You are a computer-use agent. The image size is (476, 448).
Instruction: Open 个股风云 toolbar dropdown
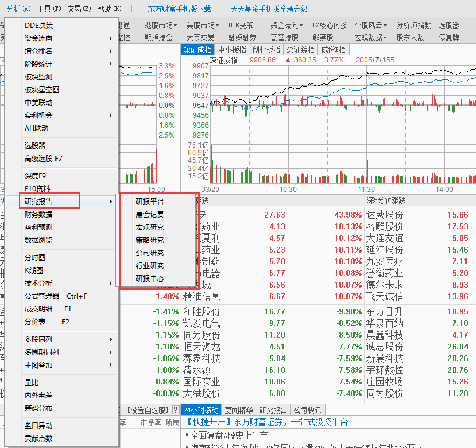pos(370,25)
